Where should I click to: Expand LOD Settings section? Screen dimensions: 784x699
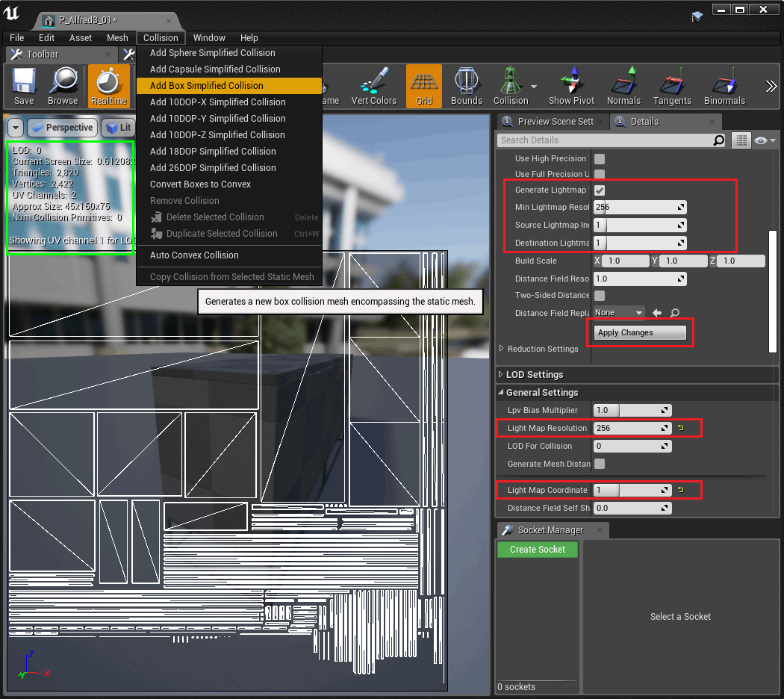pyautogui.click(x=500, y=374)
